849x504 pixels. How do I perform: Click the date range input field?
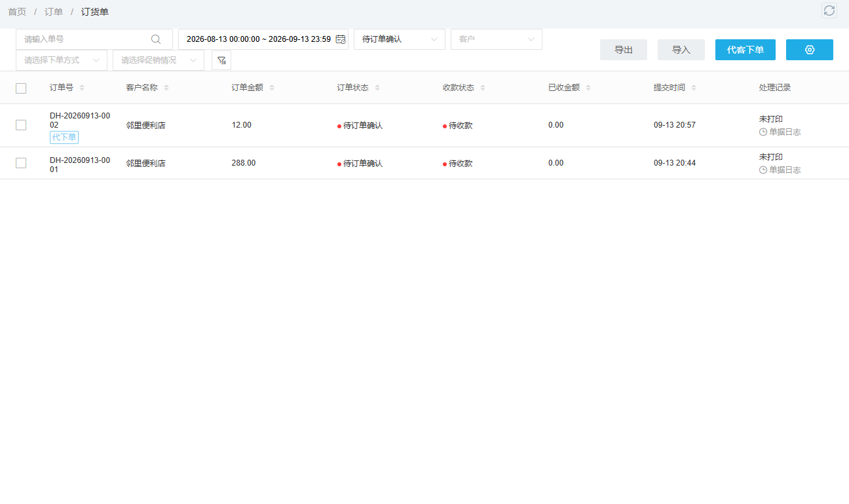pos(263,39)
